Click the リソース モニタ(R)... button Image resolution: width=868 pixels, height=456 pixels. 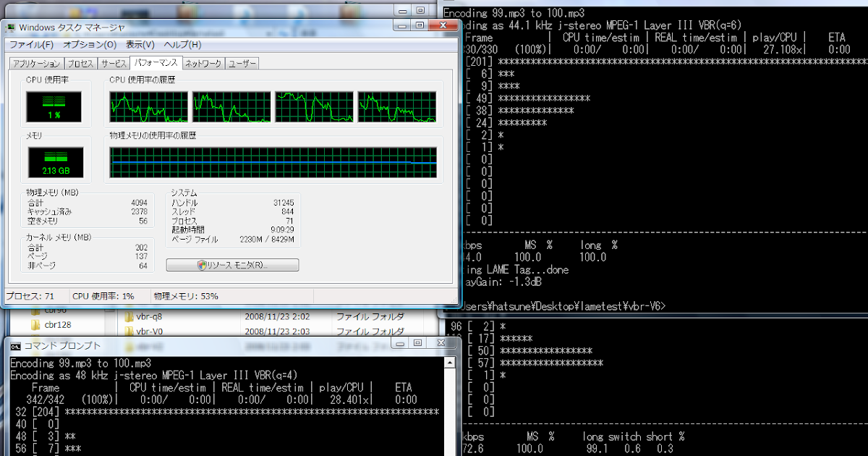[x=232, y=265]
